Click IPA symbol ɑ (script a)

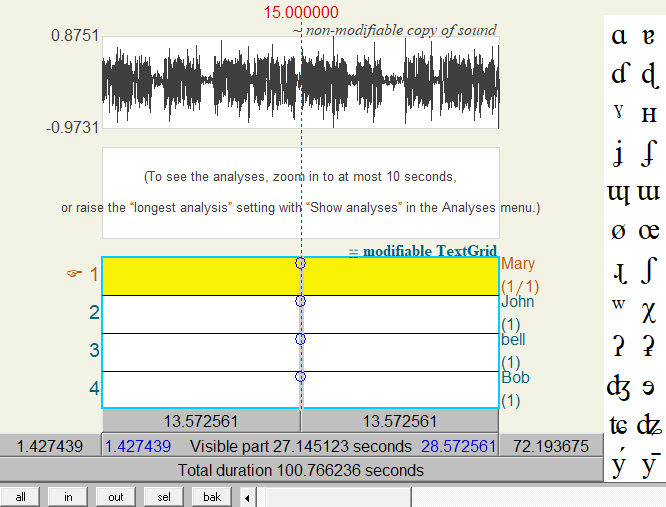click(619, 36)
